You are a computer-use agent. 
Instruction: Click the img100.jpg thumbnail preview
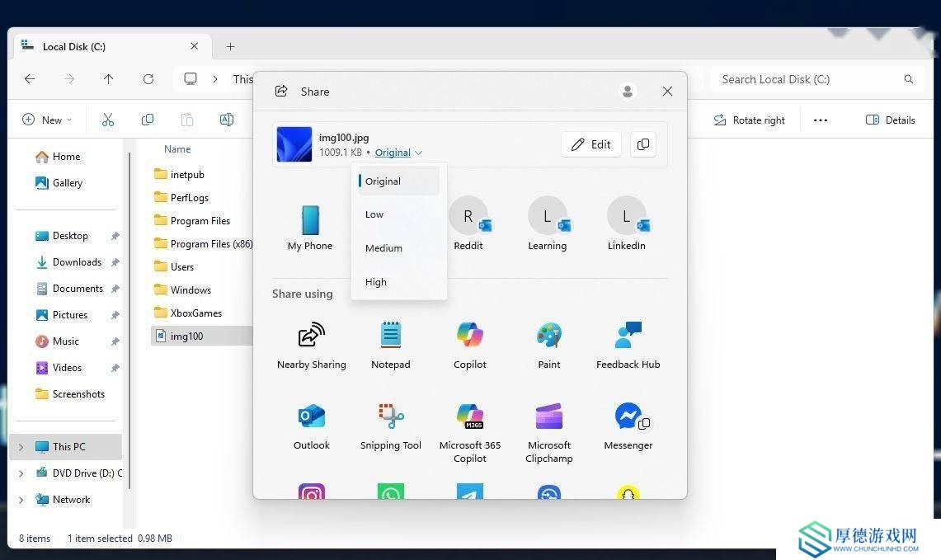click(x=294, y=144)
